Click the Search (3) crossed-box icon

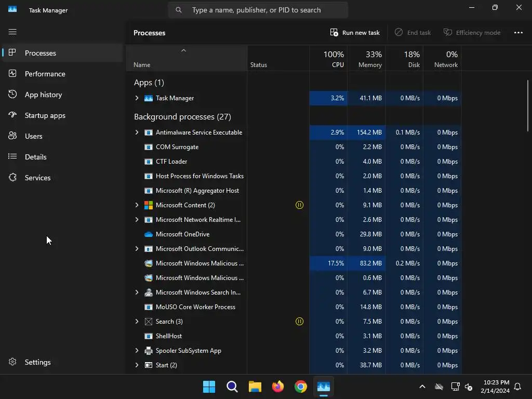(x=149, y=321)
